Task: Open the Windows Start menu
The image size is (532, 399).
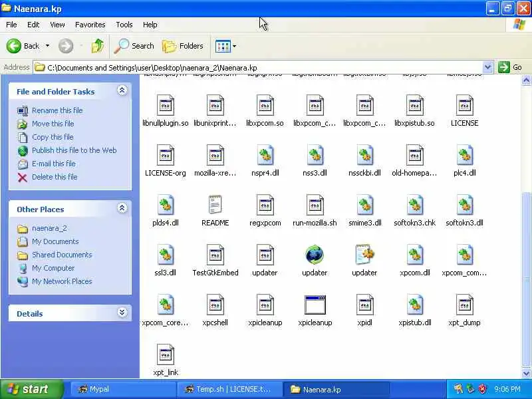Action: 31,389
